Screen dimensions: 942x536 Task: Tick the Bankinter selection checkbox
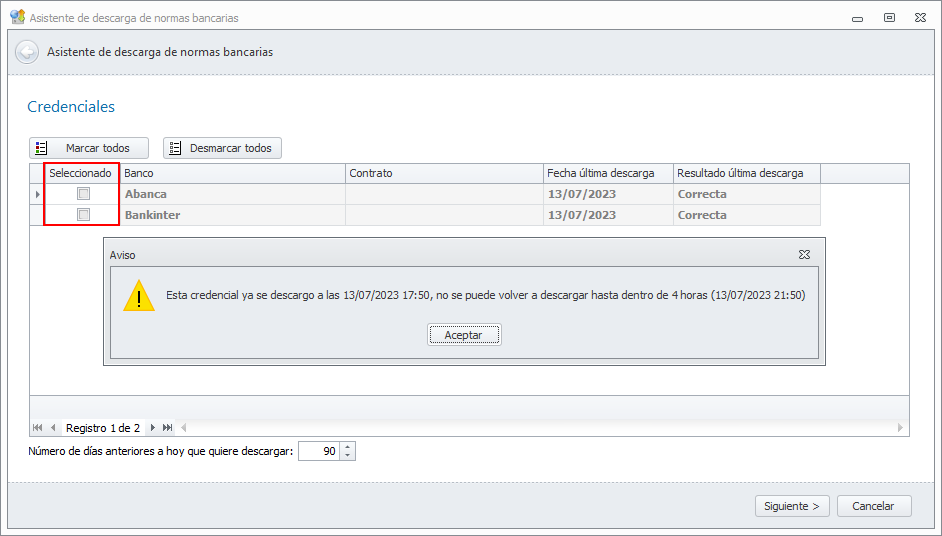(x=84, y=215)
